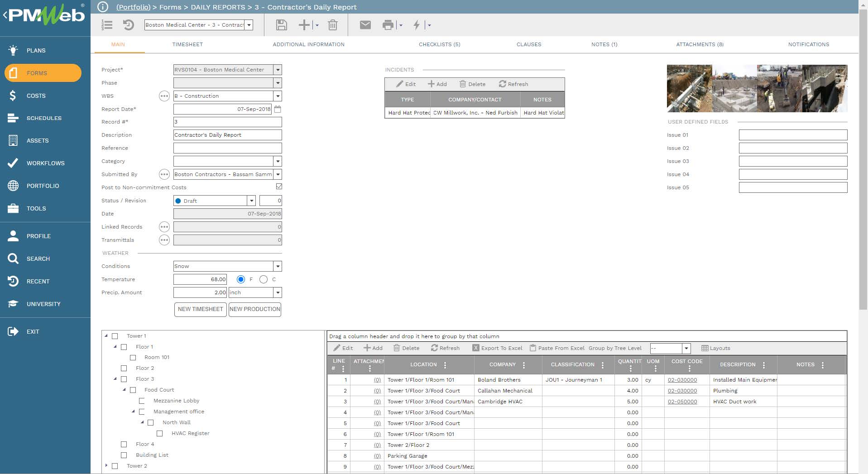Click the history icon in toolbar

[x=129, y=25]
